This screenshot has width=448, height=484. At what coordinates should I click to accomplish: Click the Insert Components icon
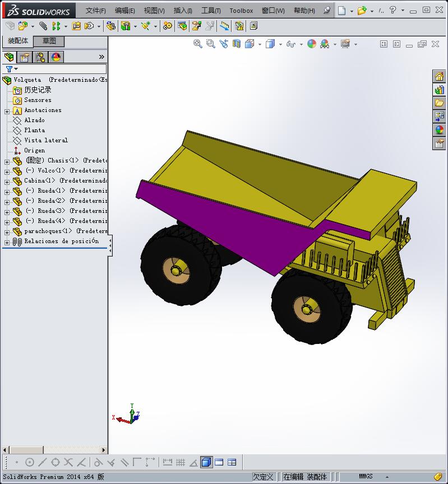22,26
